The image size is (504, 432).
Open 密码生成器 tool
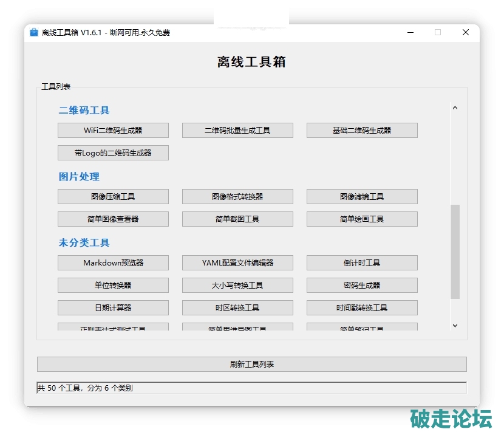coord(362,286)
